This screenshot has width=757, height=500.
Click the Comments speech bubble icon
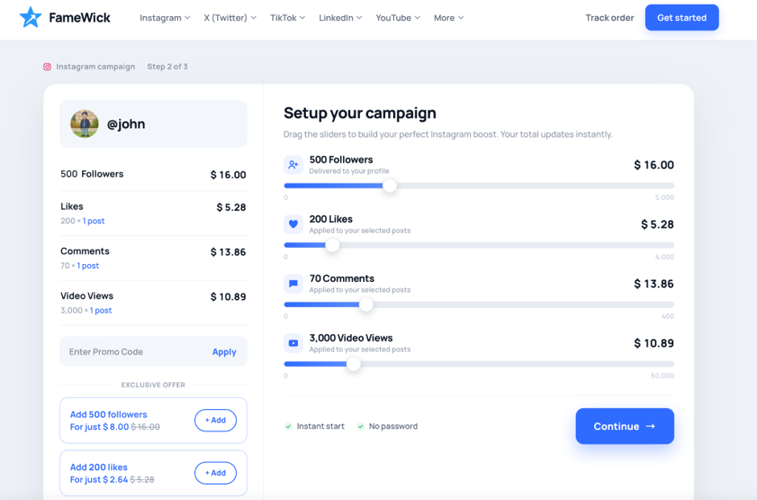(293, 283)
